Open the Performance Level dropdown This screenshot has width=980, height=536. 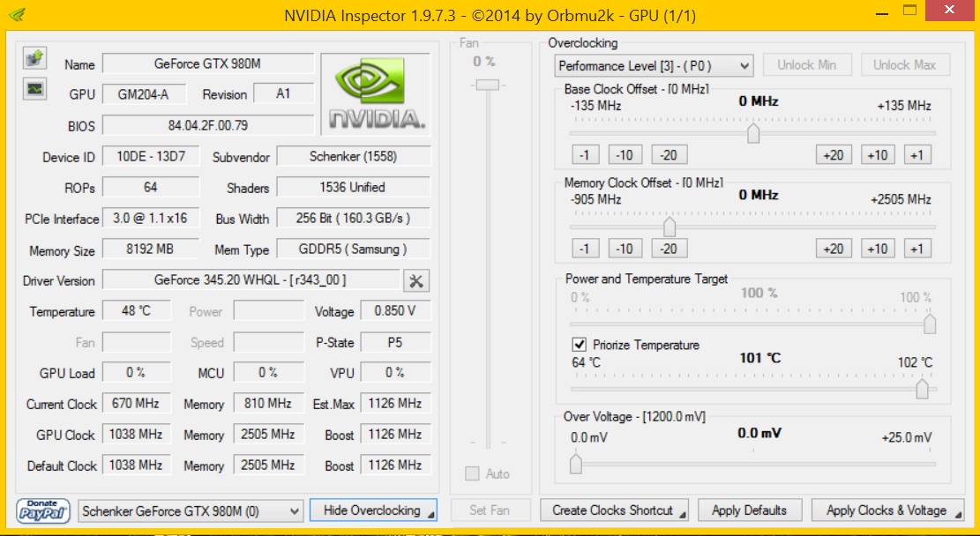pyautogui.click(x=654, y=65)
